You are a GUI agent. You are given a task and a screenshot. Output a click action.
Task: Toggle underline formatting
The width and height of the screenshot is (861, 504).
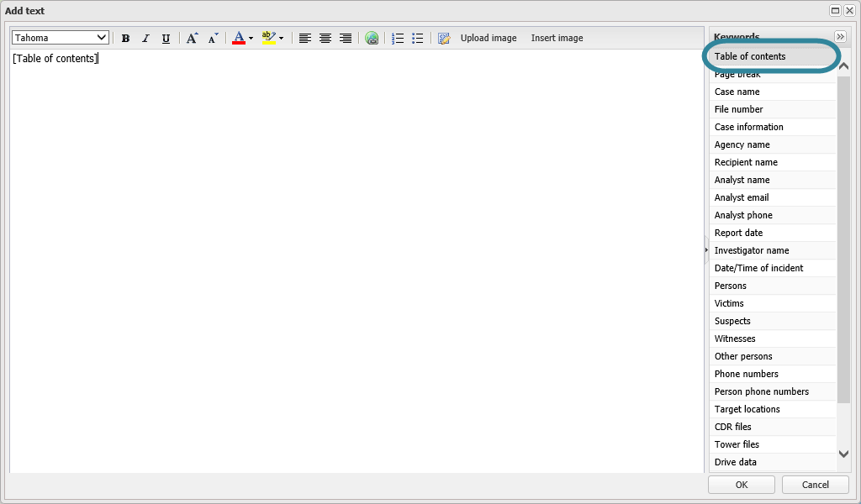(166, 39)
